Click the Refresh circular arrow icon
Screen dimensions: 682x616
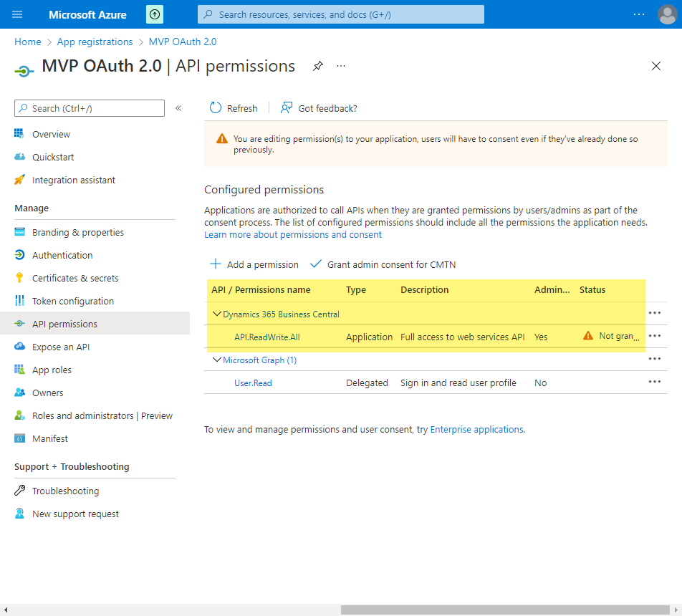[x=216, y=108]
